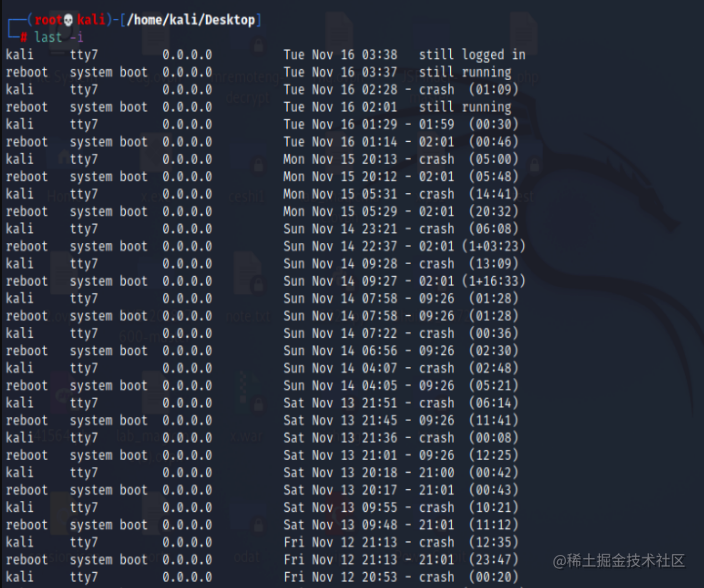This screenshot has width=704, height=588.
Task: Click the "Sun Nov 14 09:27" boot timestamp
Action: coord(340,281)
